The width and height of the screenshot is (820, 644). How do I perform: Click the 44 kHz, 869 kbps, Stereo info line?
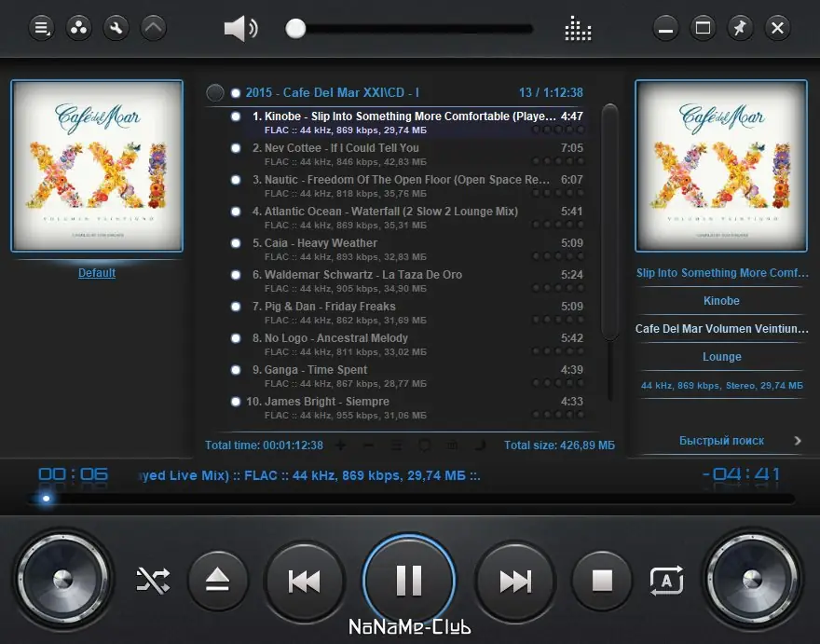tap(721, 386)
